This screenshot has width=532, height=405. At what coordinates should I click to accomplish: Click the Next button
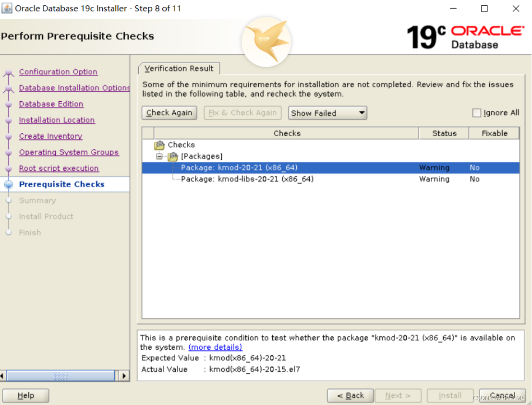(x=398, y=395)
